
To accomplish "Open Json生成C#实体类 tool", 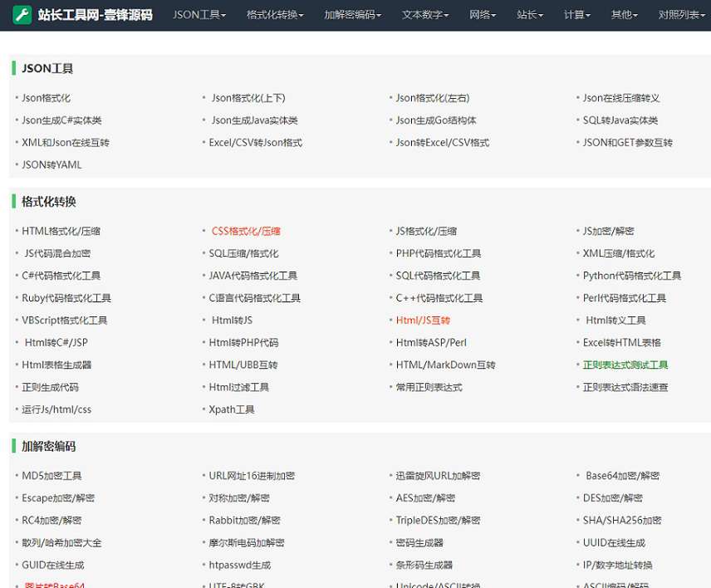I will click(61, 120).
